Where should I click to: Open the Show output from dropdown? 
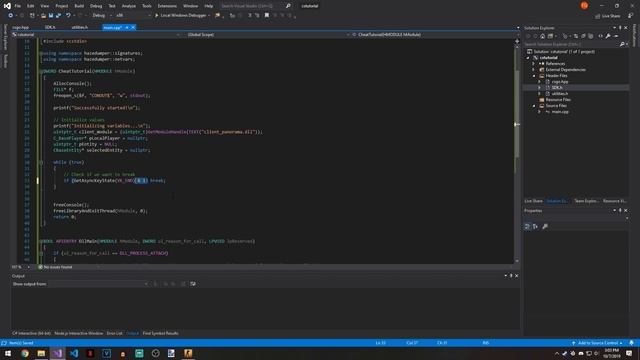(x=98, y=284)
